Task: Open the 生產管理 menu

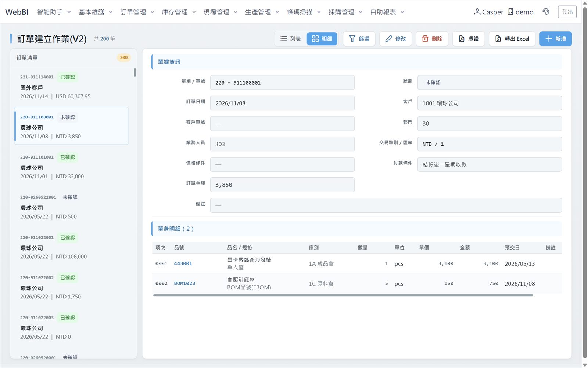Action: (262, 12)
